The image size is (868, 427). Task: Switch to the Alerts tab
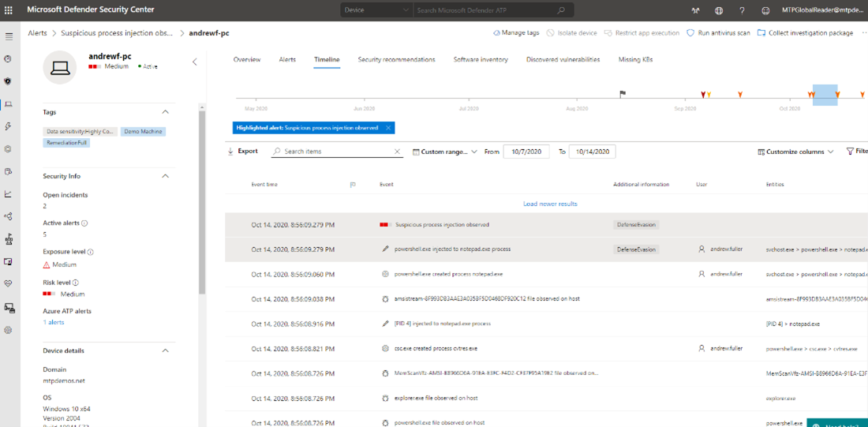287,59
